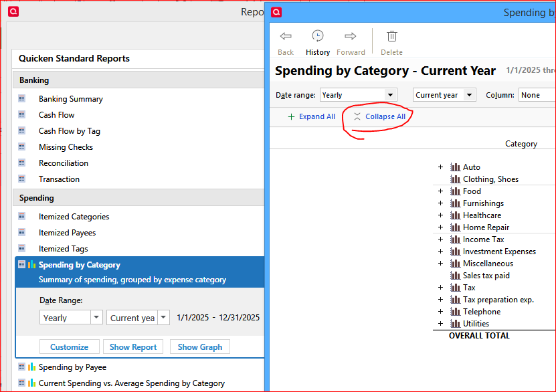Image resolution: width=556 pixels, height=392 pixels.
Task: Select the Reconciliation report
Action: pos(64,163)
